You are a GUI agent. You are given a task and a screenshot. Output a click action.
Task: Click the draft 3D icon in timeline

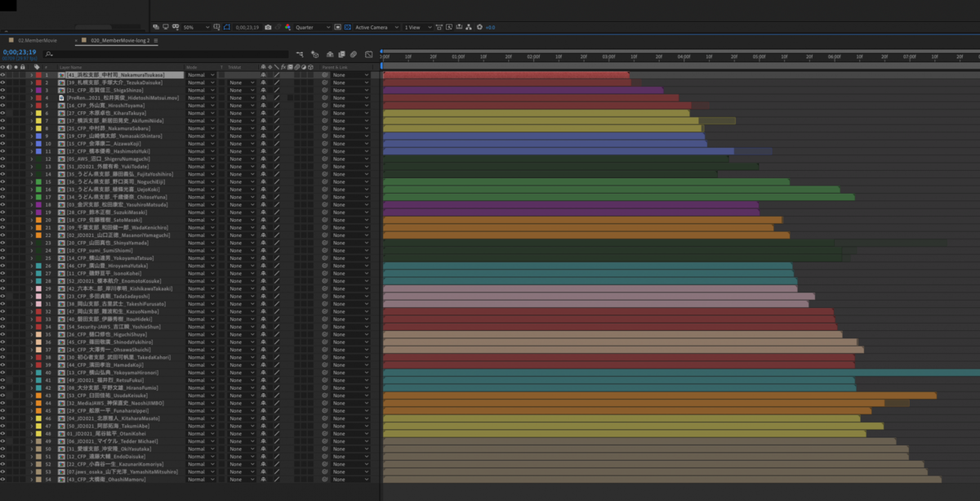tap(314, 54)
